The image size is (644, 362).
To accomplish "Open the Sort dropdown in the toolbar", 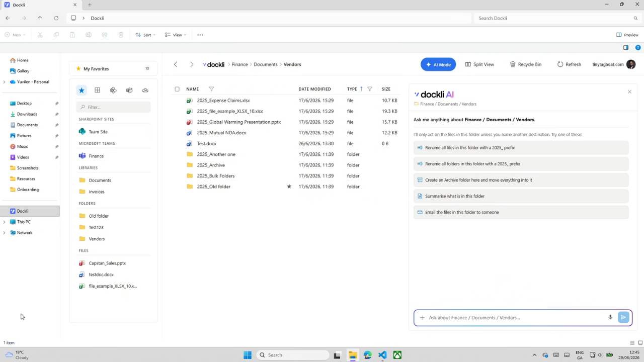I will (145, 35).
